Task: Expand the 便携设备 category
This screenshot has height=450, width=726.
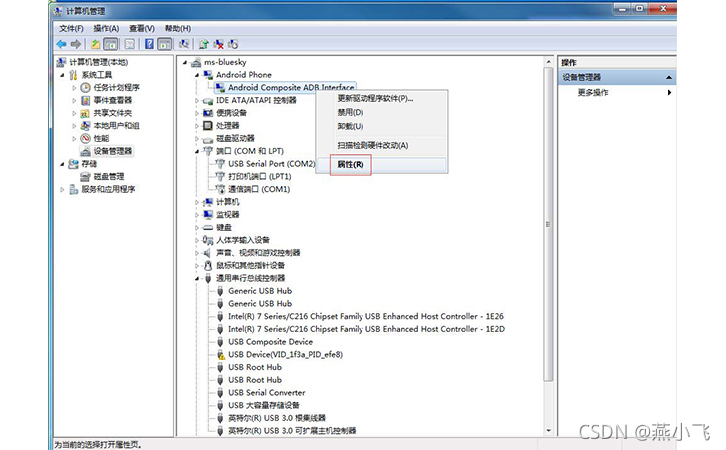Action: click(x=197, y=113)
